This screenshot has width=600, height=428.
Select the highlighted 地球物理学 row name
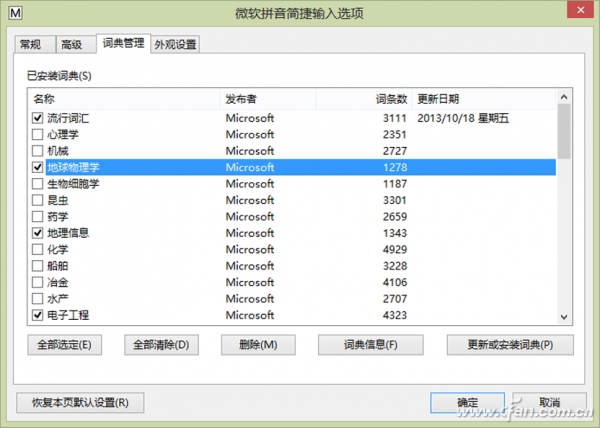73,167
